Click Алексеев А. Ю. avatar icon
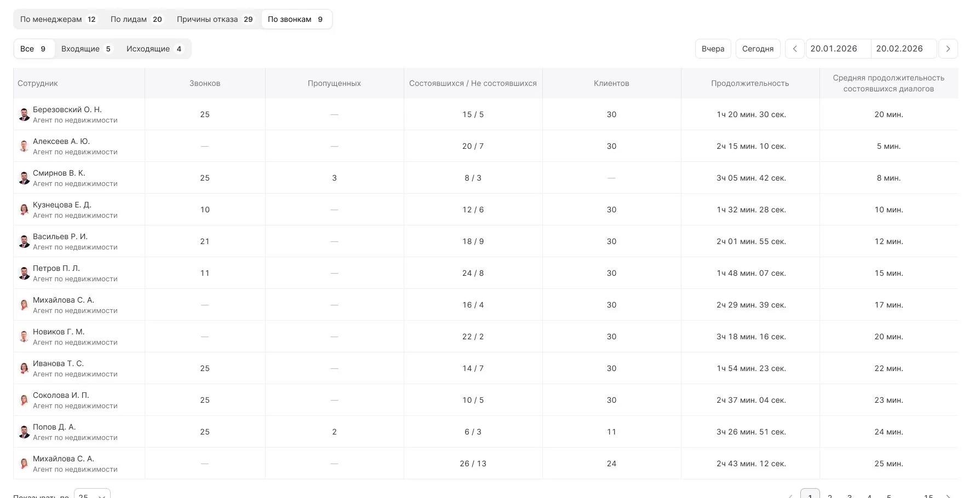The image size is (980, 498). coord(24,146)
